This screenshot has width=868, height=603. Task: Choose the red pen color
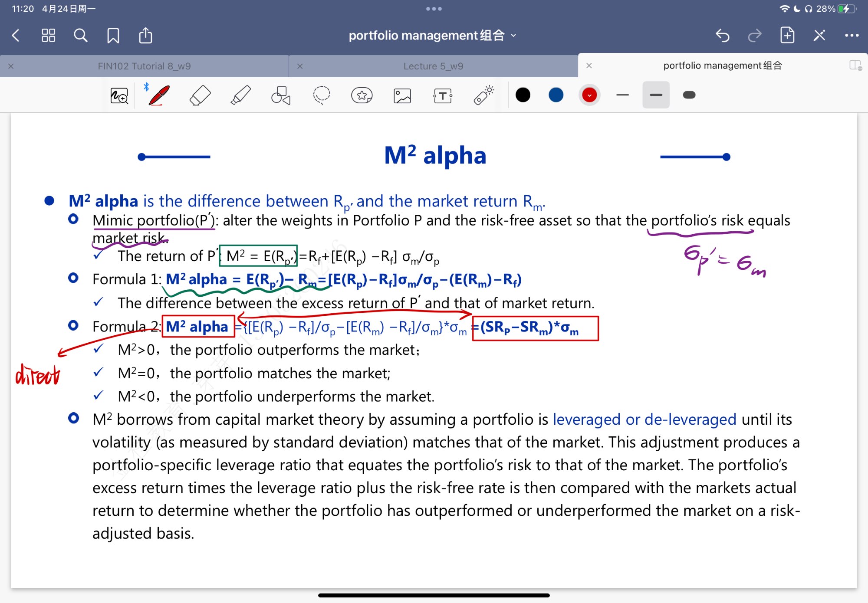pos(589,95)
